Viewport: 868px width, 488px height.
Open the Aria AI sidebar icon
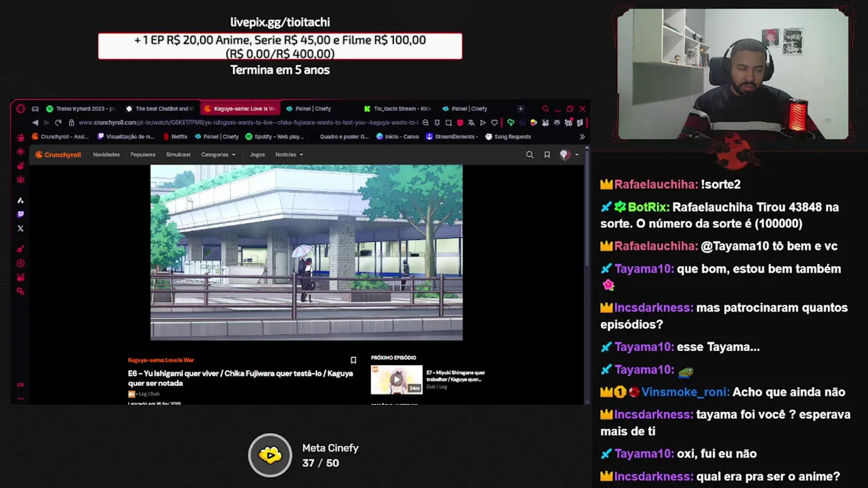(x=20, y=200)
